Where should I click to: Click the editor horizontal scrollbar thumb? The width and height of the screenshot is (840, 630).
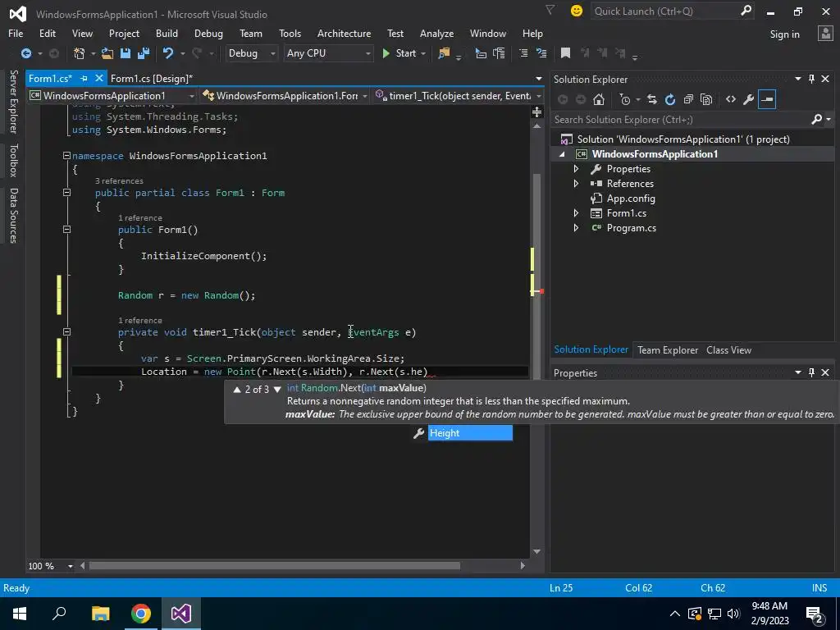pos(274,566)
